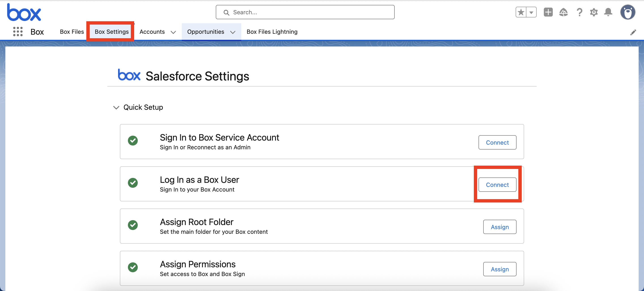Click green checkmark beside Assign Permissions
This screenshot has height=291, width=644.
(133, 267)
